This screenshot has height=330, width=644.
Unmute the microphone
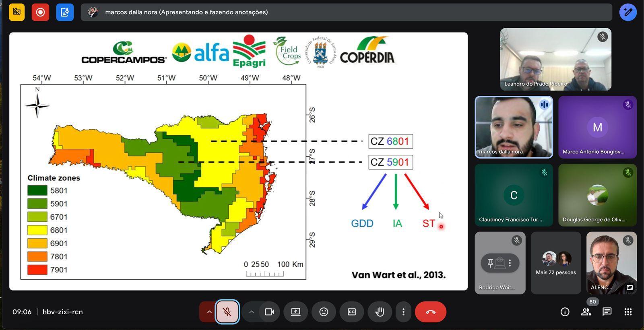coord(227,312)
